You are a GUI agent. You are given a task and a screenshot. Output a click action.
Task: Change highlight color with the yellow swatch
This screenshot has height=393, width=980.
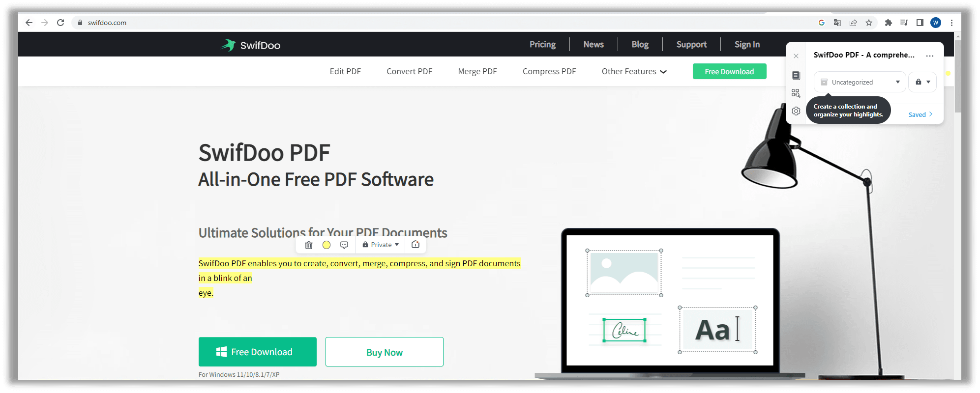[x=327, y=245]
